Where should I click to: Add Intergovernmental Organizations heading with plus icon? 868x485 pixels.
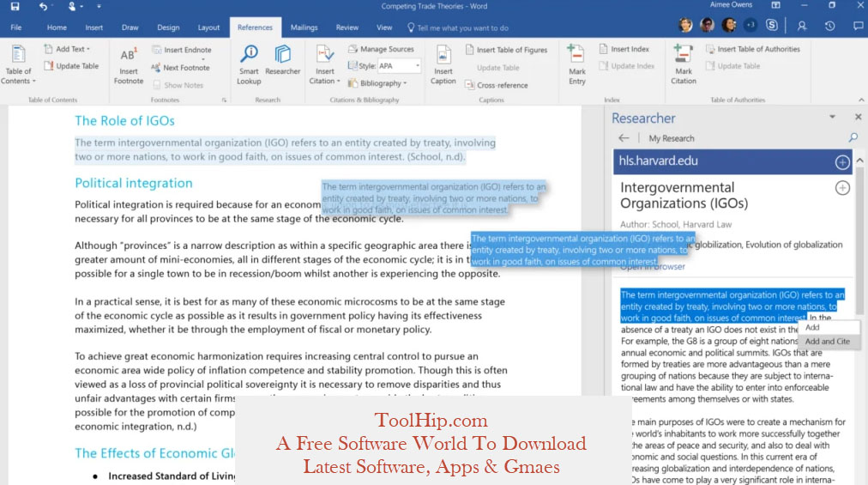842,189
